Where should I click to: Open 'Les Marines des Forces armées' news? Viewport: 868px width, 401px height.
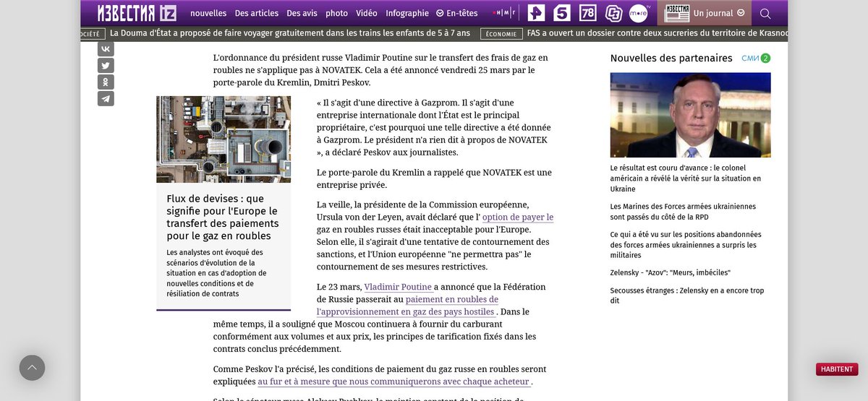tap(683, 212)
